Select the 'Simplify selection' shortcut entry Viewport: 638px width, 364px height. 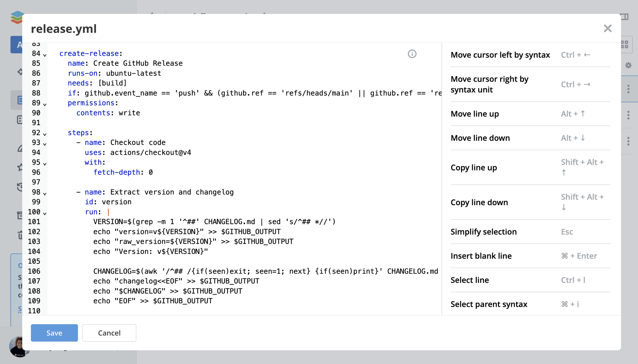tap(530, 232)
